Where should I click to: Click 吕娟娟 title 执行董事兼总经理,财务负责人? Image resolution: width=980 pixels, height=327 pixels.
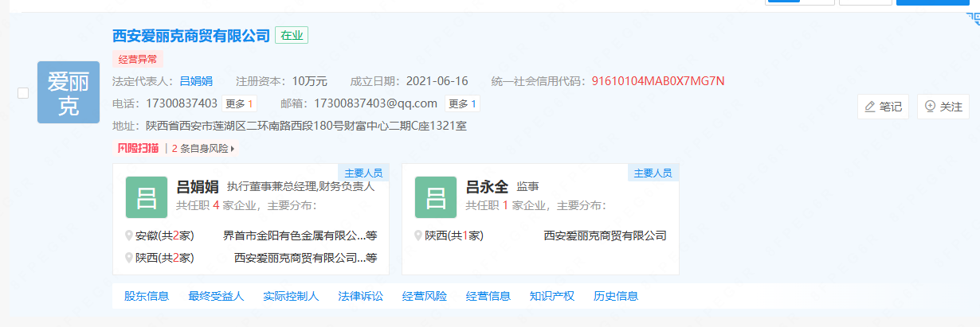[x=301, y=187]
